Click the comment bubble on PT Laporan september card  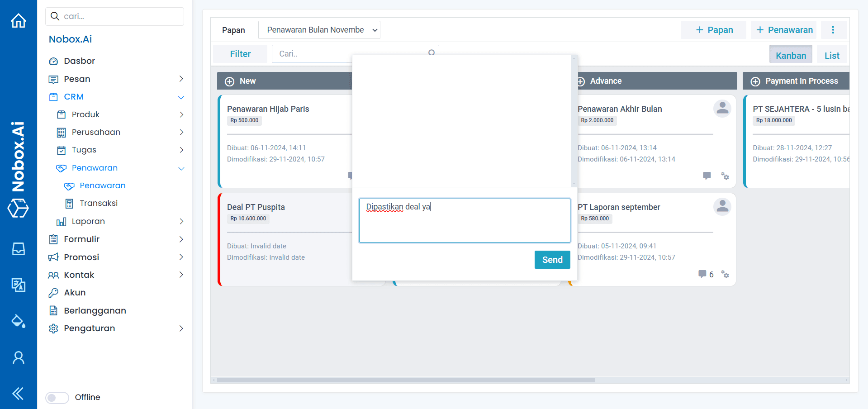point(702,274)
